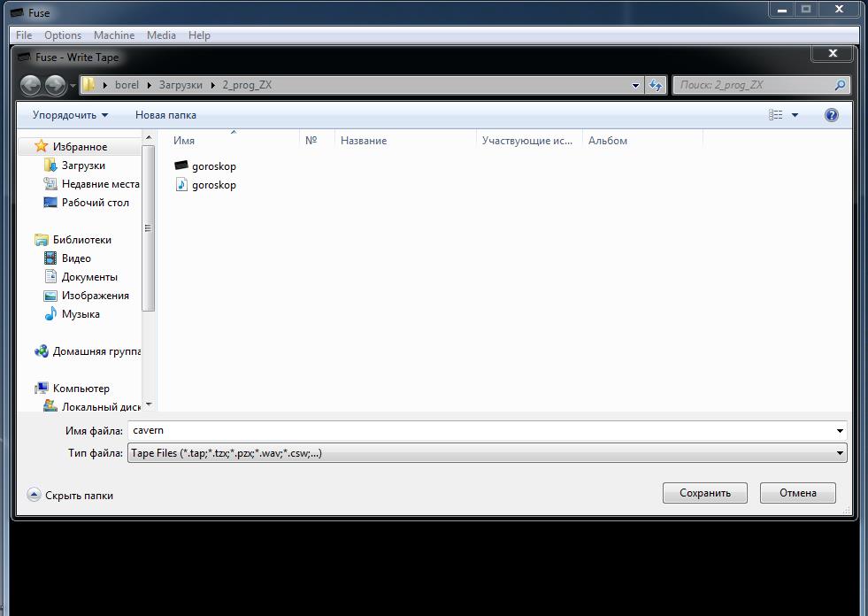
Task: Open the Media menu
Action: (x=161, y=35)
